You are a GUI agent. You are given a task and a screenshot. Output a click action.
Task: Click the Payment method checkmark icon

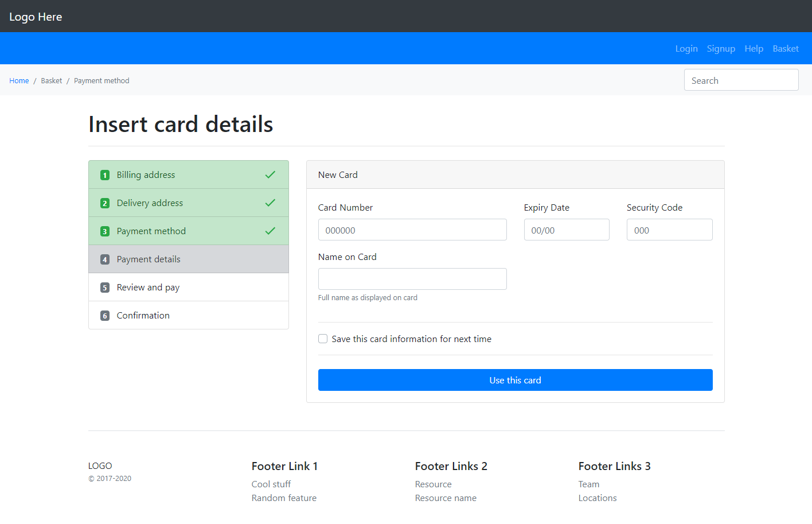(270, 231)
